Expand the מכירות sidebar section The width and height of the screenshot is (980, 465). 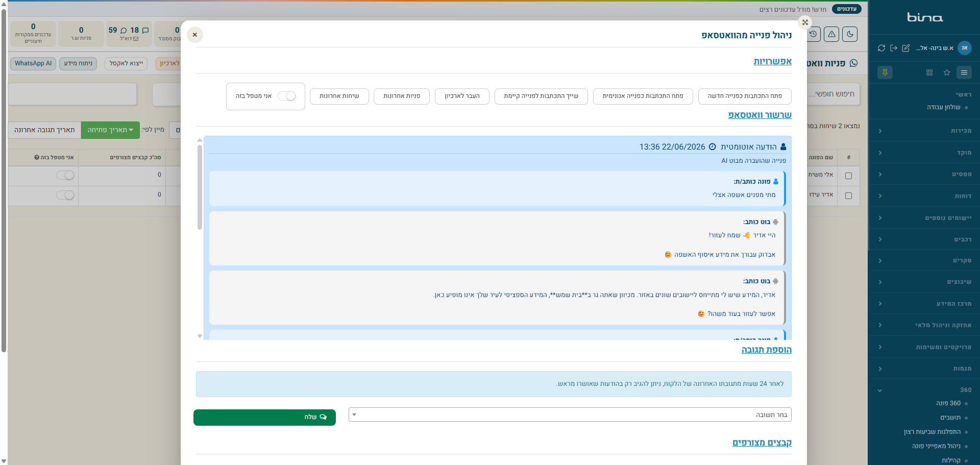pyautogui.click(x=924, y=131)
